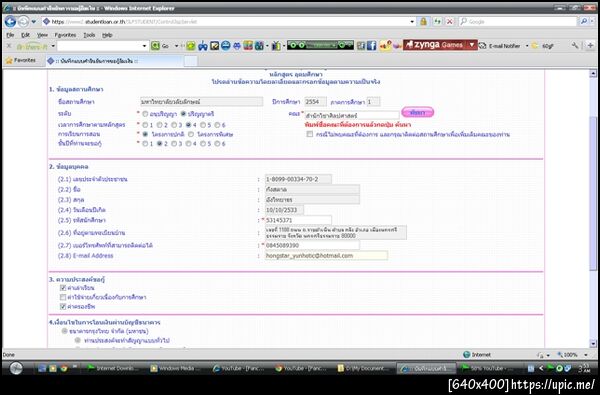This screenshot has height=395, width=600.
Task: Open the D:\My Documents taskbar folder
Action: pos(364,369)
